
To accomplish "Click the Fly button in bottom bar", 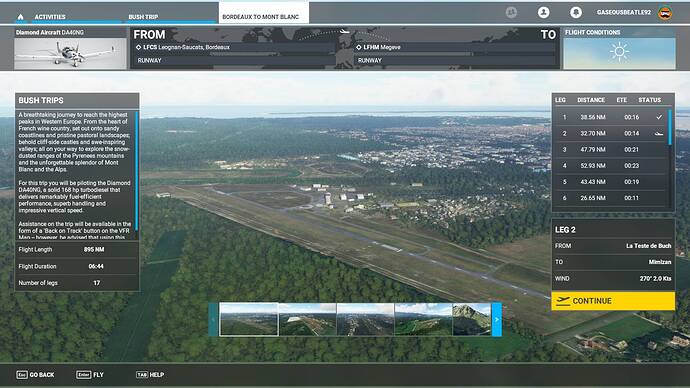I will coord(90,375).
